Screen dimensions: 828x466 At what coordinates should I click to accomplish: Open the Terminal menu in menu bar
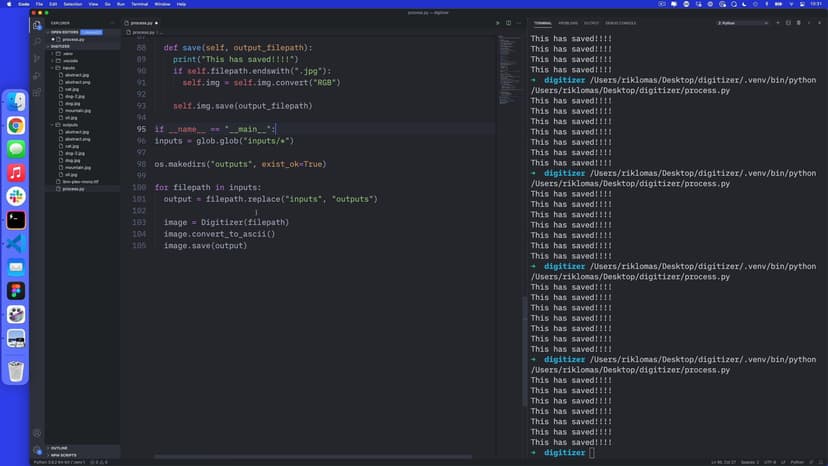point(140,4)
